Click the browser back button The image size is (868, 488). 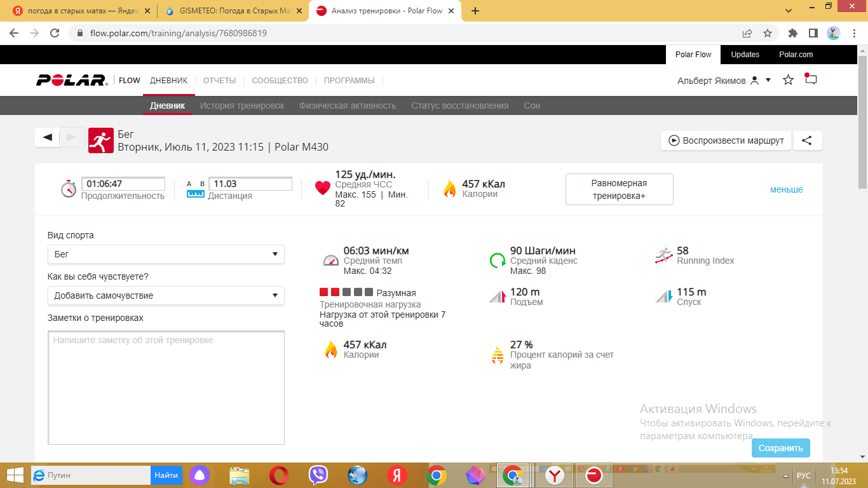point(14,33)
